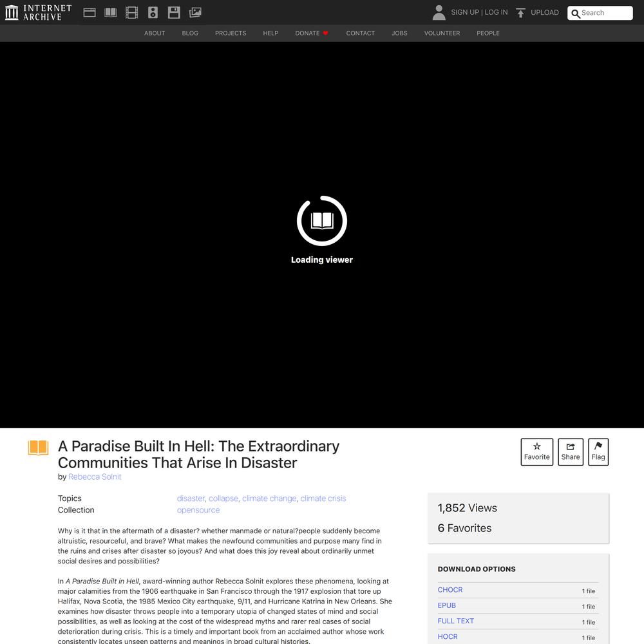Open the SIGN UP link
This screenshot has width=644, height=644.
click(x=465, y=12)
